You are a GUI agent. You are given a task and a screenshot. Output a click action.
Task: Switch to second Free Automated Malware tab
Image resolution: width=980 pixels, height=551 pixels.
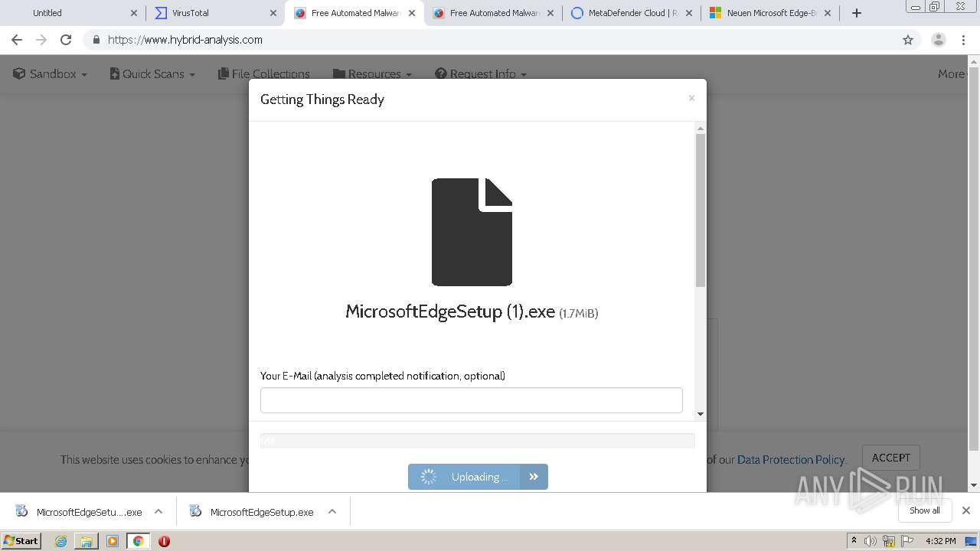click(x=492, y=13)
